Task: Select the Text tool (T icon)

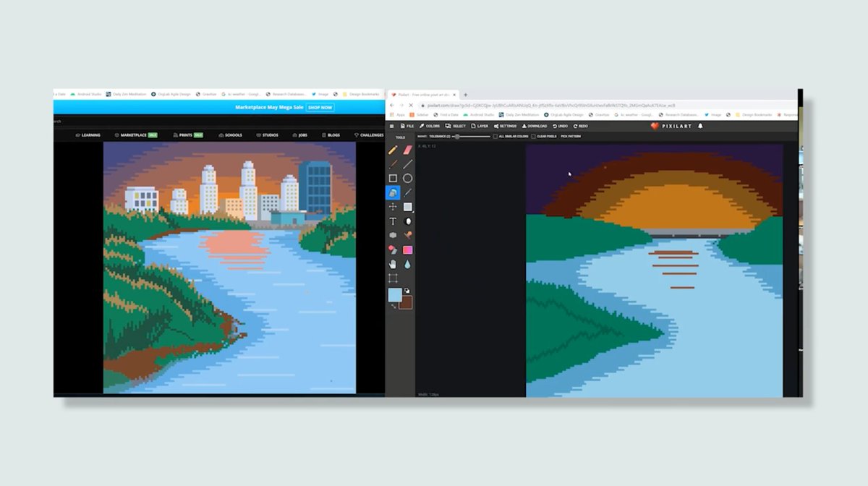Action: (393, 221)
